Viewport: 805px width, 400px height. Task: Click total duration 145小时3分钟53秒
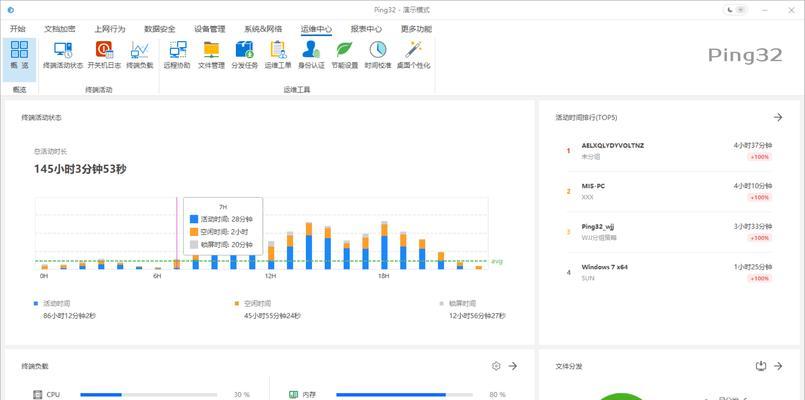pos(80,169)
